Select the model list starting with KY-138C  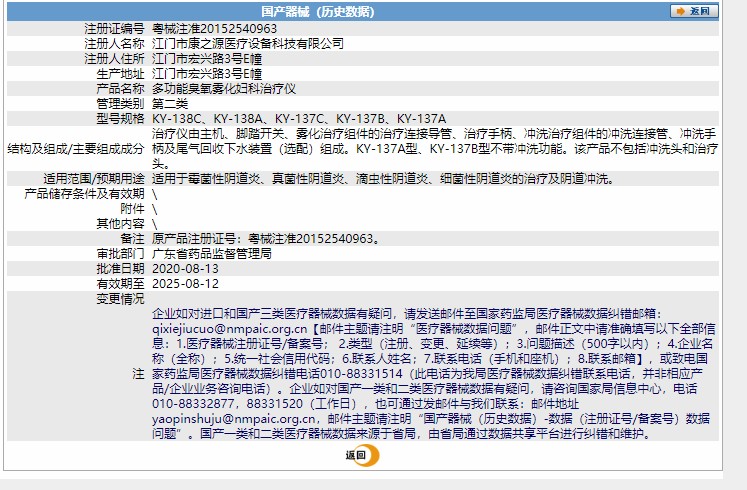pos(299,119)
